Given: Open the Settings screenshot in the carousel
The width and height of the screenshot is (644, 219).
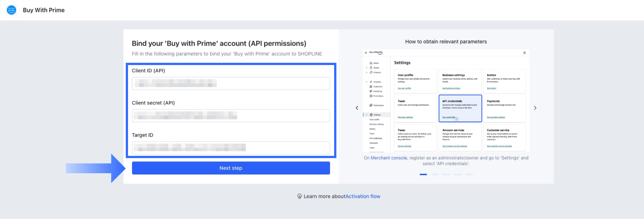Looking at the screenshot, I should point(446,101).
